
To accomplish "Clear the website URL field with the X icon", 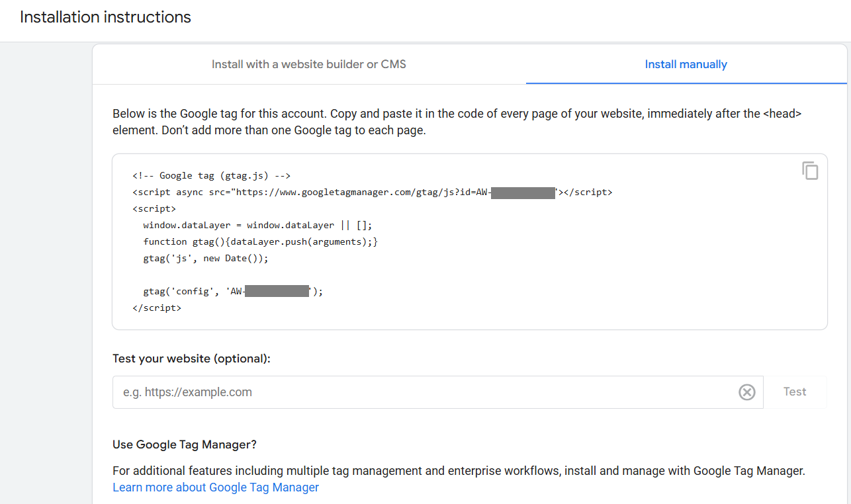I will click(746, 392).
